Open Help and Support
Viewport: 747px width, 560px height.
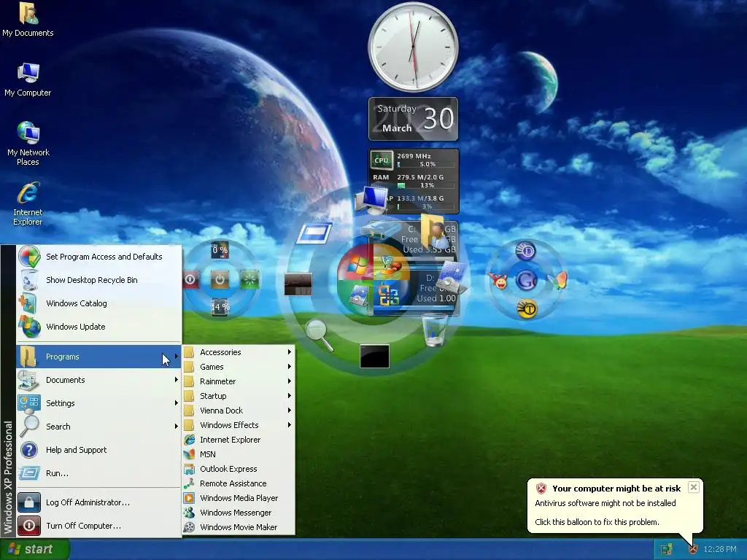click(99, 450)
